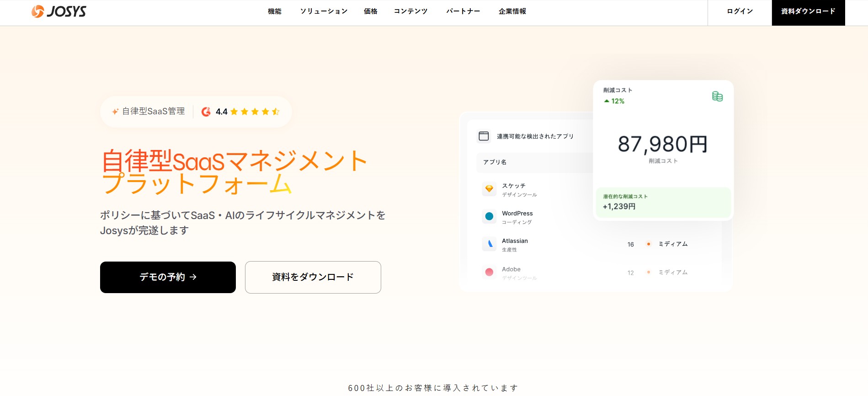Click the half star at the rating's end
868x396 pixels.
click(x=276, y=112)
